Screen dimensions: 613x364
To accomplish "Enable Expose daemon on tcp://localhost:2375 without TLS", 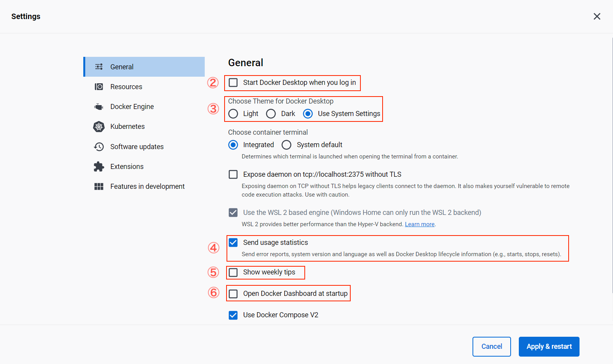I will pos(233,174).
